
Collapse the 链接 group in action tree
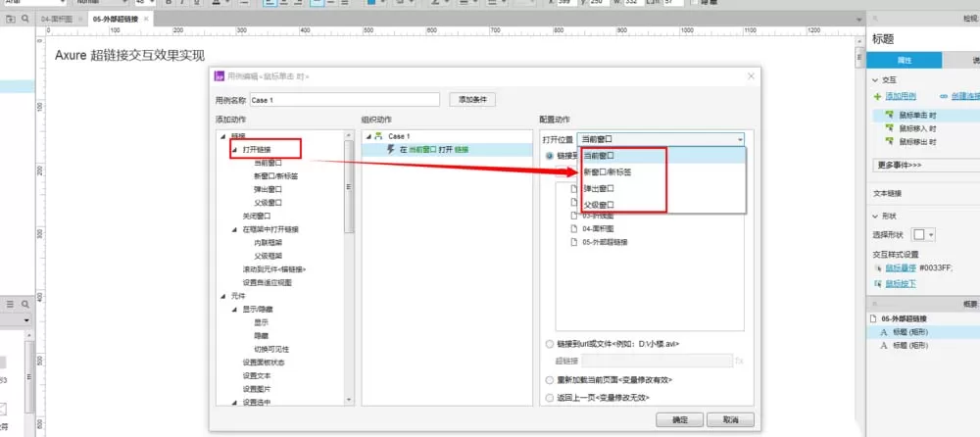coord(222,135)
